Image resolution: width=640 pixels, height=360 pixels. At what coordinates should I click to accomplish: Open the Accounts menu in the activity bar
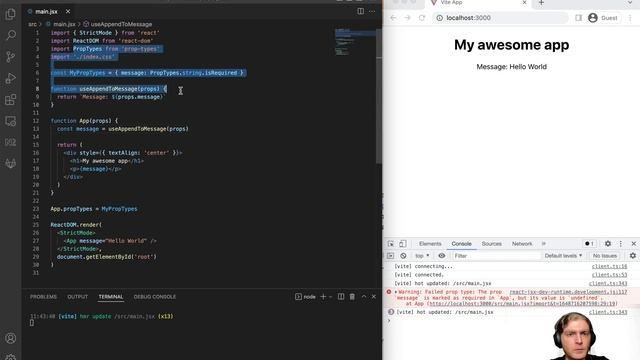pos(11,338)
